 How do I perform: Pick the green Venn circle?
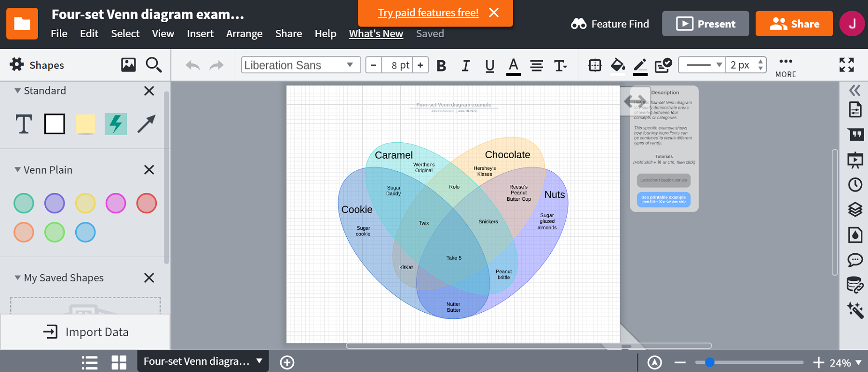54,232
